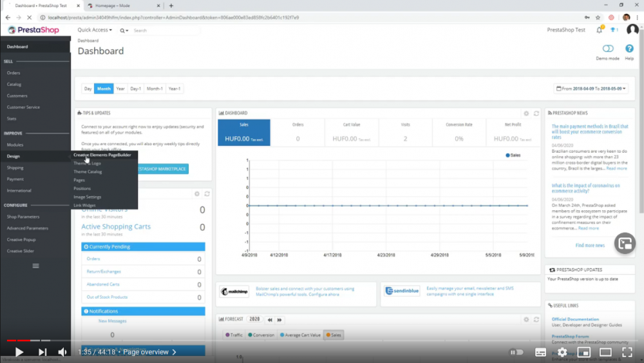Open Image Settings submenu item
The image size is (644, 363).
click(x=87, y=197)
